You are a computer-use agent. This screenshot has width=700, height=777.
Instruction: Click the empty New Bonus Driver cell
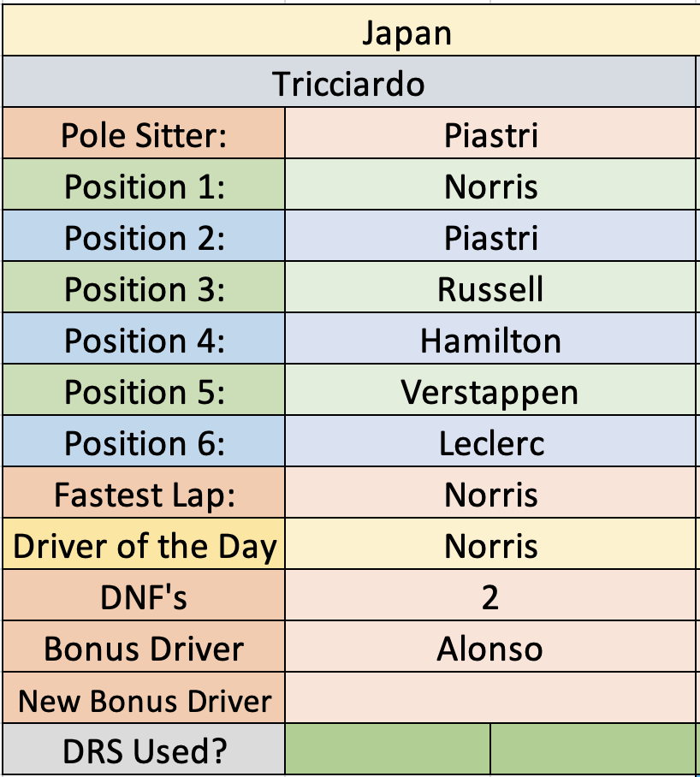pos(490,698)
